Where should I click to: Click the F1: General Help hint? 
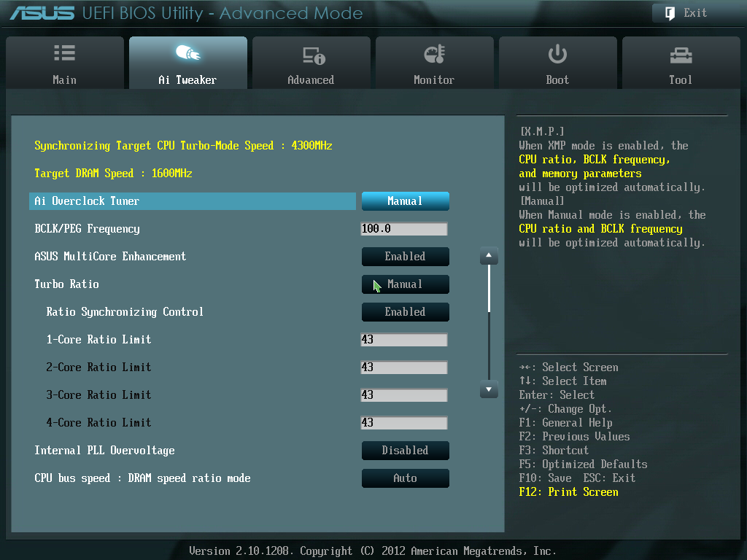click(566, 423)
